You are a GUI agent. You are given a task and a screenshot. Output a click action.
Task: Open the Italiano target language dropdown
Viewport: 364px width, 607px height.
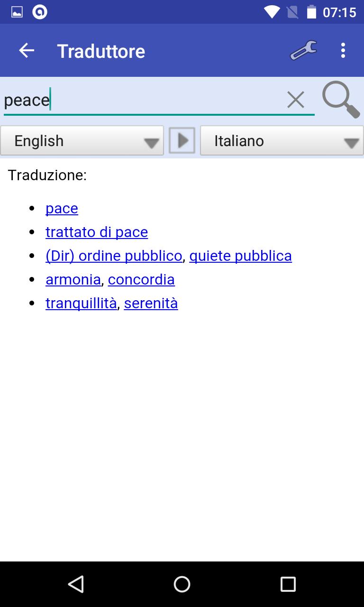click(x=282, y=140)
